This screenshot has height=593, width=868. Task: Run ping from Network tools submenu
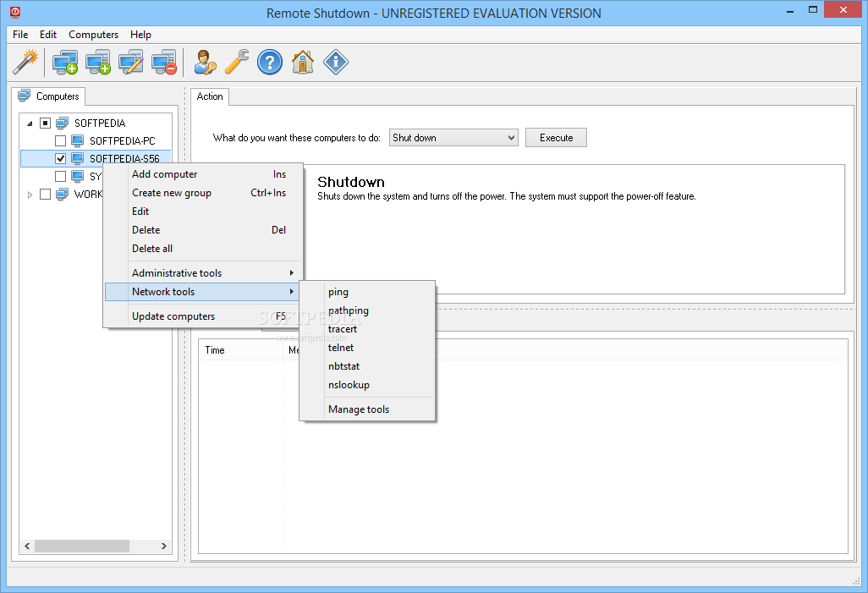tap(367, 292)
